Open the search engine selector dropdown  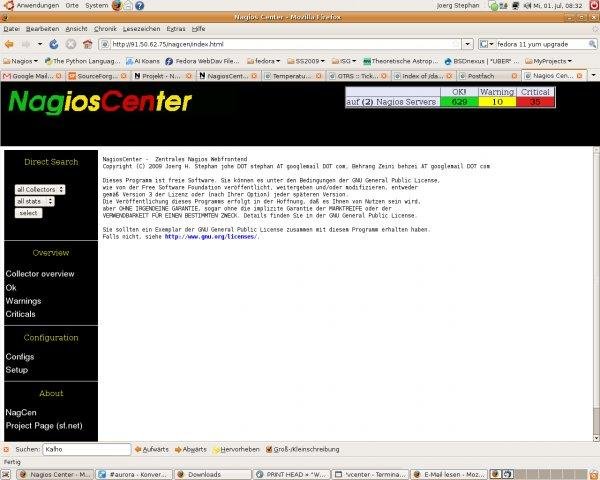pos(487,44)
